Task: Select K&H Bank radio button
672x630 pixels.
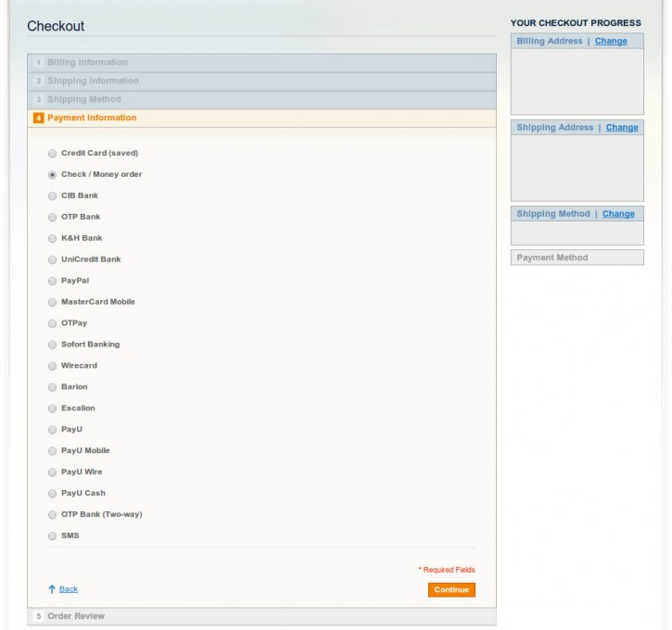Action: tap(52, 238)
